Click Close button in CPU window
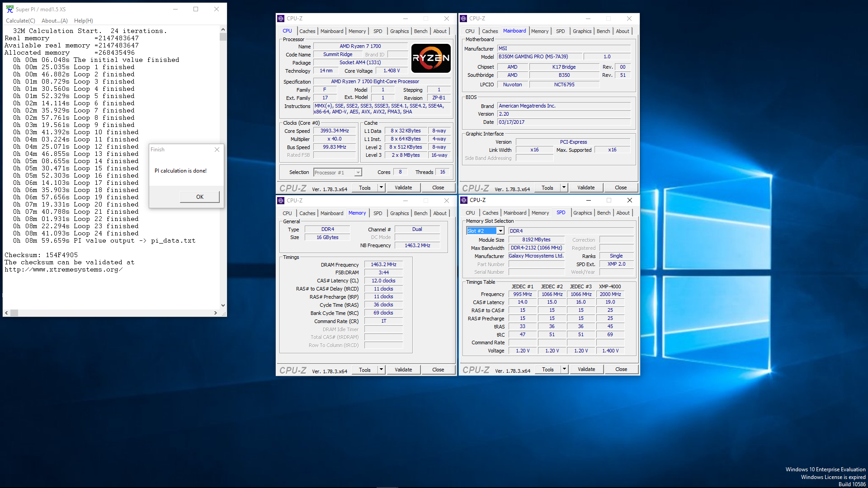 438,188
